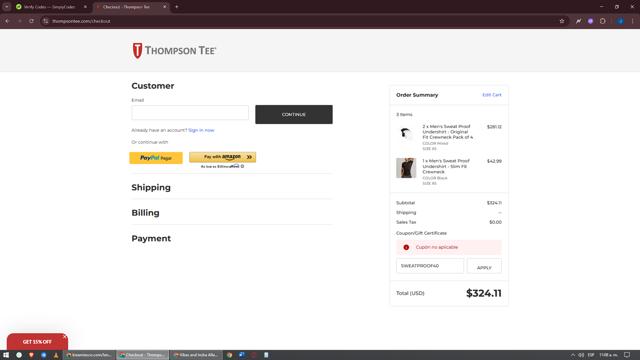Click the CONTINUE button

pyautogui.click(x=294, y=114)
